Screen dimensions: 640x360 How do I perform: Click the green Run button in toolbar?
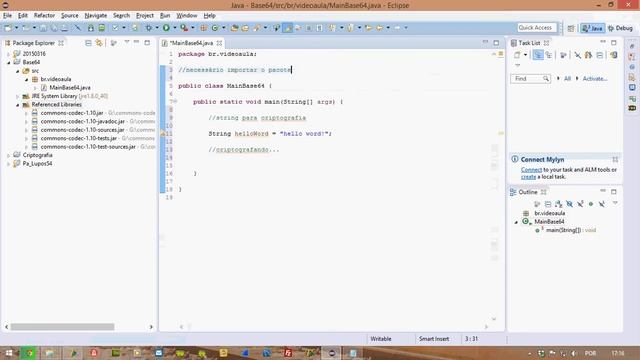click(166, 28)
